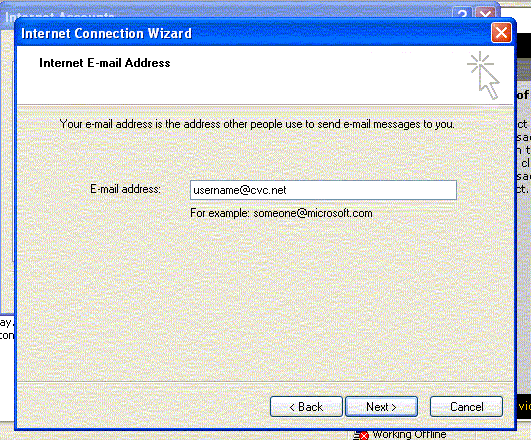Image resolution: width=531 pixels, height=440 pixels.
Task: Click the wizard cursor sparkle icon
Action: tap(483, 75)
